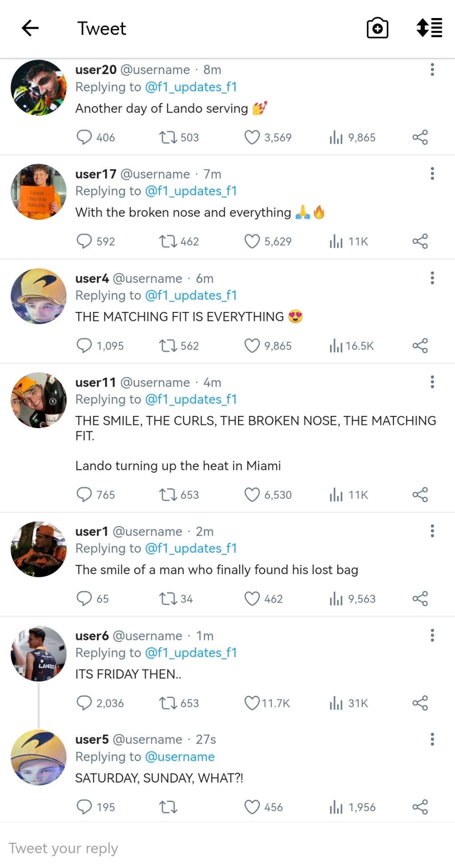Expand three-dot menu on user11's tweet

[x=432, y=382]
